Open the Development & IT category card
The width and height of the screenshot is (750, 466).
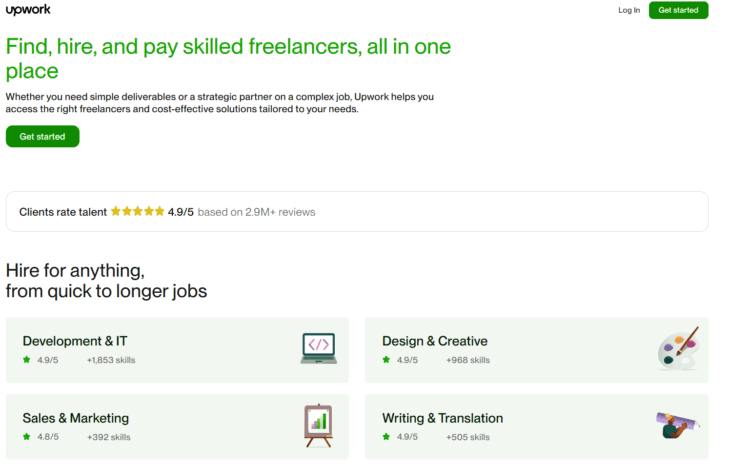[x=177, y=350]
